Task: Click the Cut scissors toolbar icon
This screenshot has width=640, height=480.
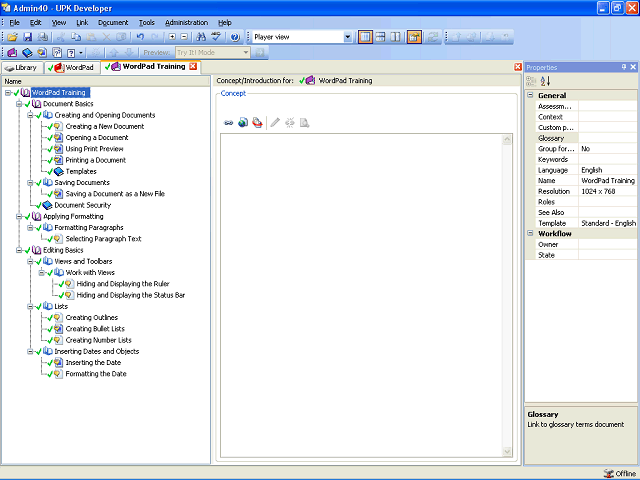Action: tap(61, 37)
